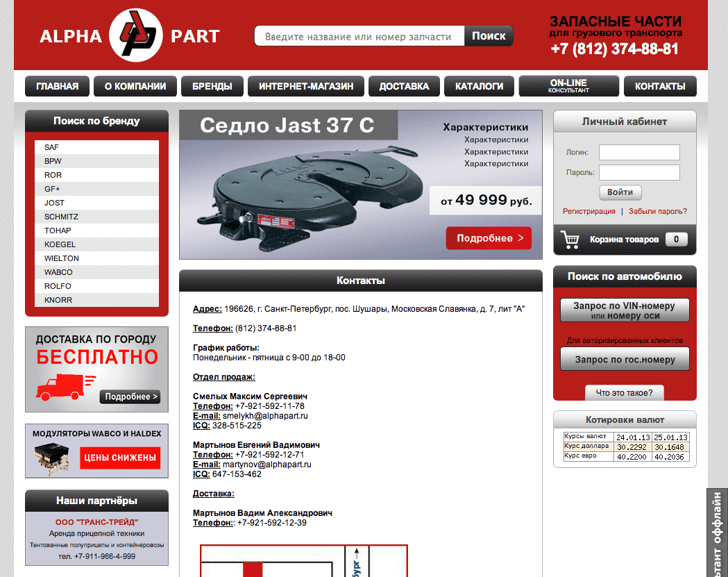728x577 pixels.
Task: Select GF+ in the brand list
Action: click(x=96, y=189)
